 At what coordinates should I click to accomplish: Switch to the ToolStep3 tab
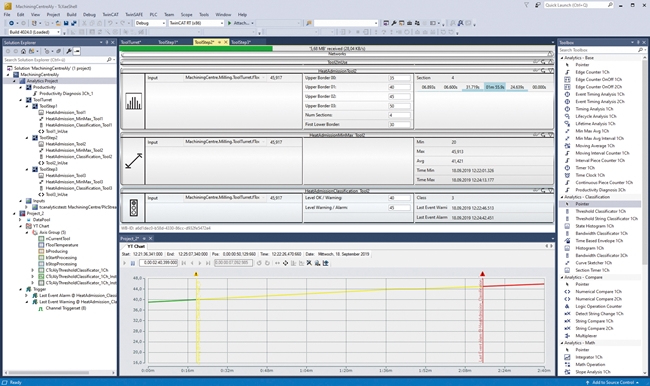(x=240, y=42)
